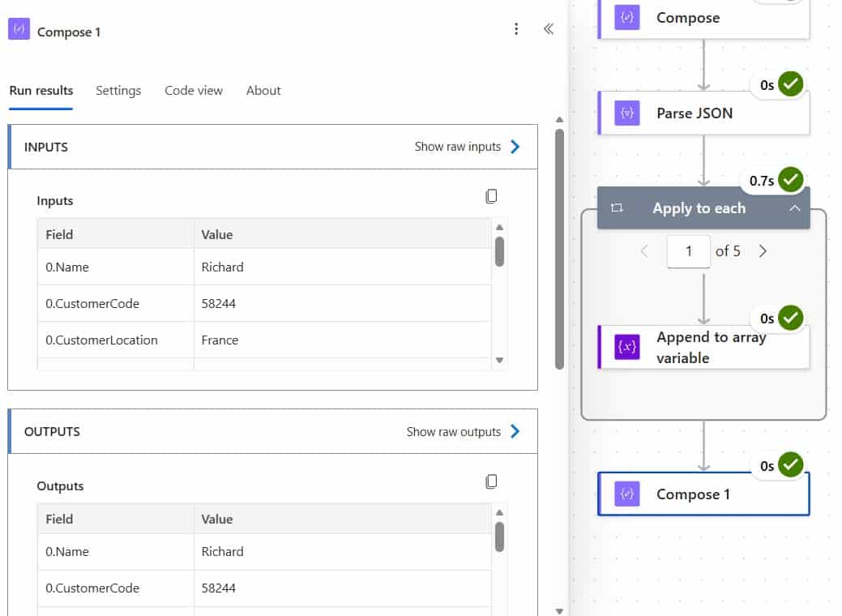Click 0.CustomerCode field in Inputs table
This screenshot has height=616, width=842.
[92, 303]
